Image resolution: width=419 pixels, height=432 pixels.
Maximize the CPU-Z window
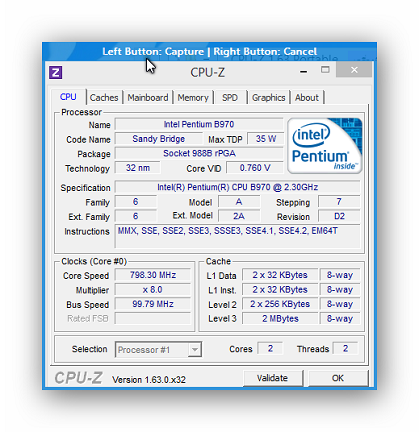[x=325, y=70]
